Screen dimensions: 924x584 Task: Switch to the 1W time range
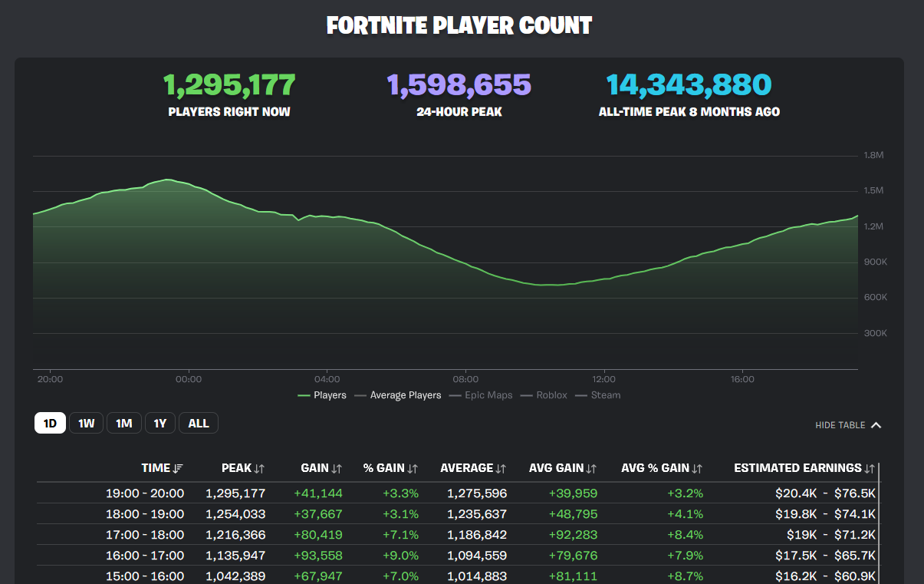pyautogui.click(x=87, y=423)
